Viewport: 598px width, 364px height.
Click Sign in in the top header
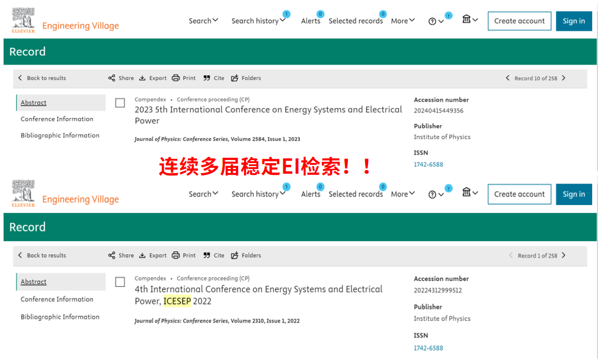coord(574,21)
